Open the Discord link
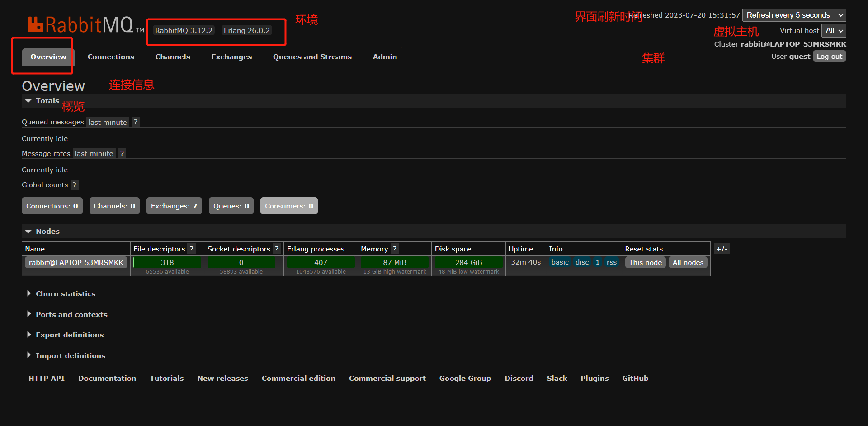The height and width of the screenshot is (426, 868). tap(519, 378)
